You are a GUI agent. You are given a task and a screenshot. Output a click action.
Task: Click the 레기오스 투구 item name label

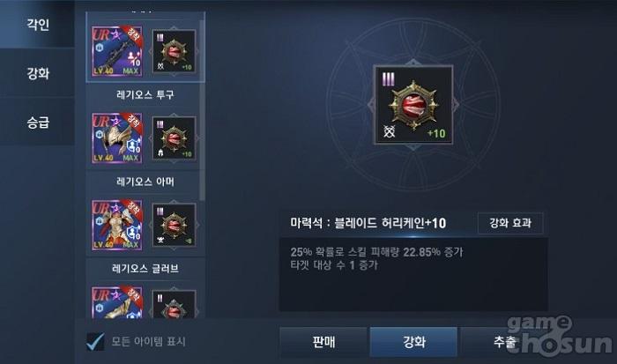(145, 94)
